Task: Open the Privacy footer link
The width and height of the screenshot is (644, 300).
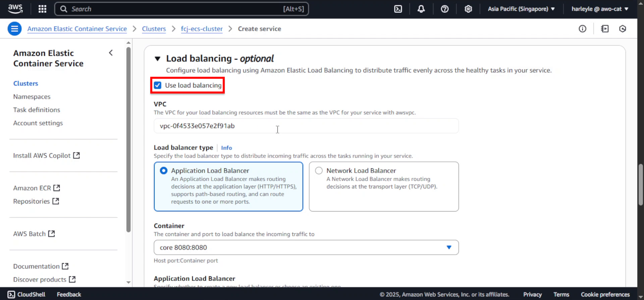Action: click(x=532, y=294)
